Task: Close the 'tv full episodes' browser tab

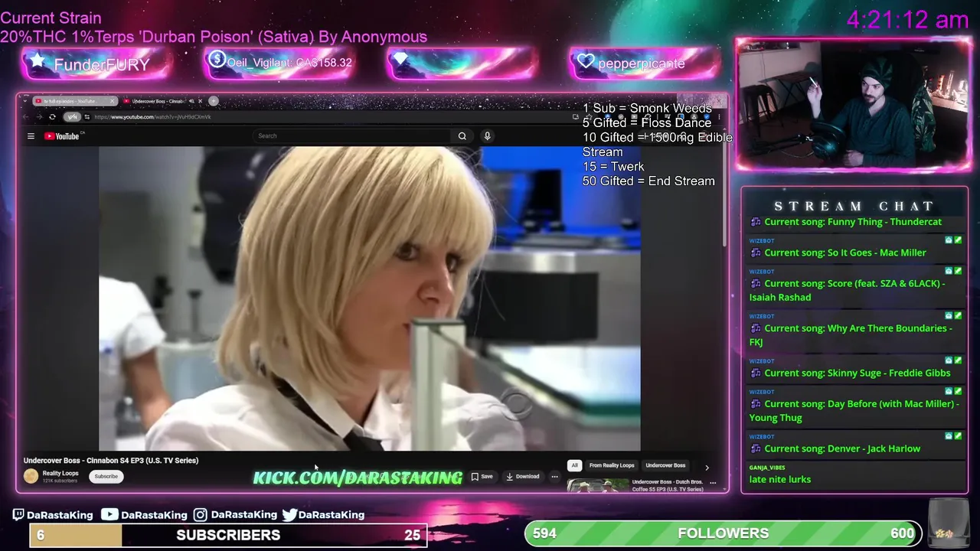Action: (112, 101)
